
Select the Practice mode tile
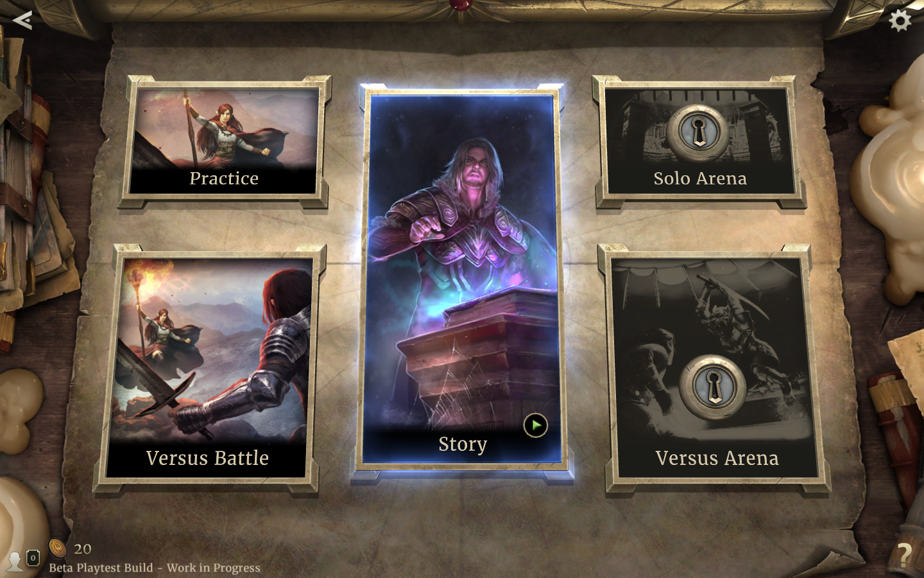(224, 141)
